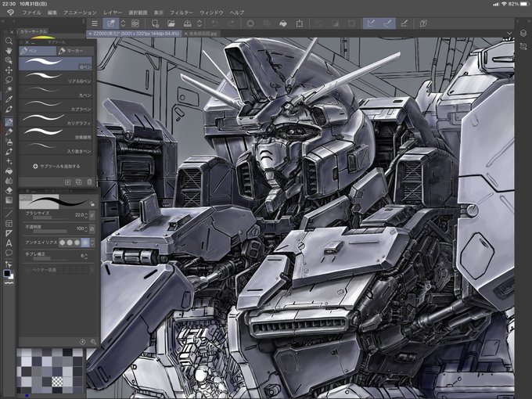Open the 編集 menu
532x399 pixels.
52,13
